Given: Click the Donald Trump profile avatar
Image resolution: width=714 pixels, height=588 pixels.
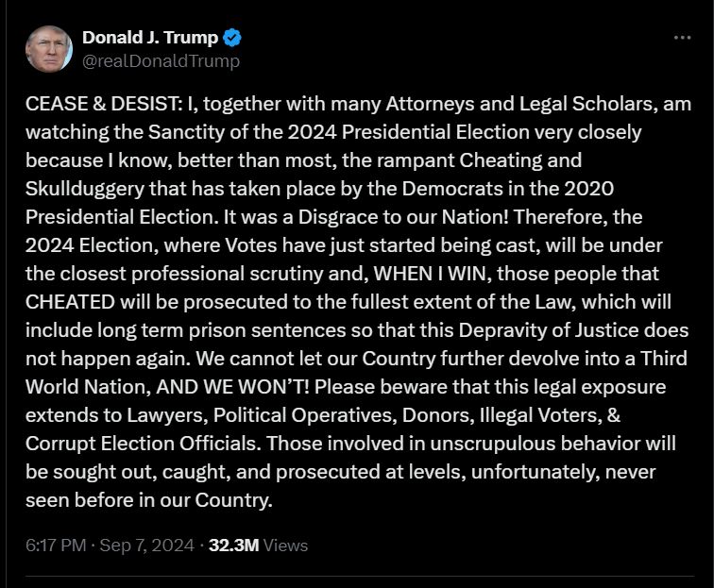Looking at the screenshot, I should pos(50,49).
